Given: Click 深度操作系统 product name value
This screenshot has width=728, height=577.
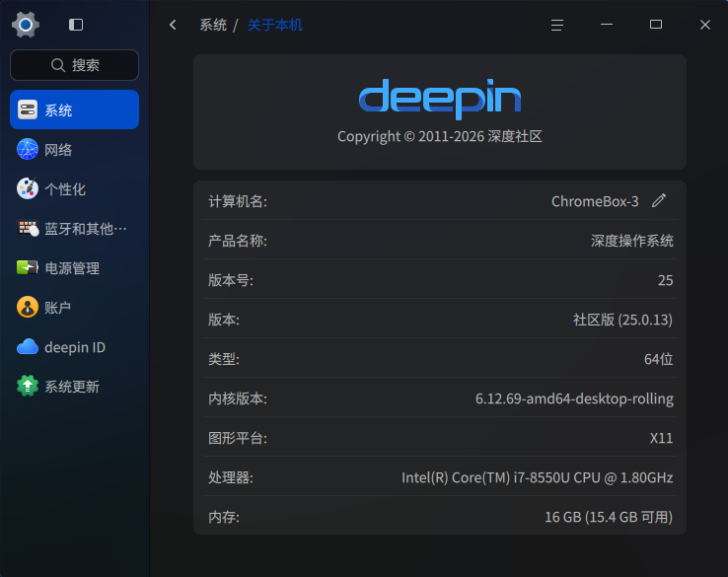Looking at the screenshot, I should click(632, 241).
